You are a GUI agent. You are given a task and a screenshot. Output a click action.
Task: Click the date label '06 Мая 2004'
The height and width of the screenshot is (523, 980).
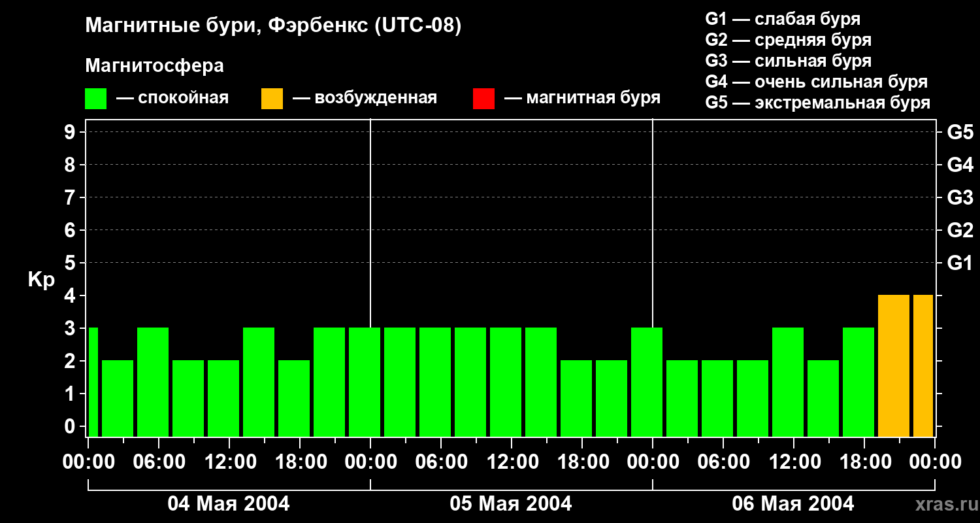point(793,503)
